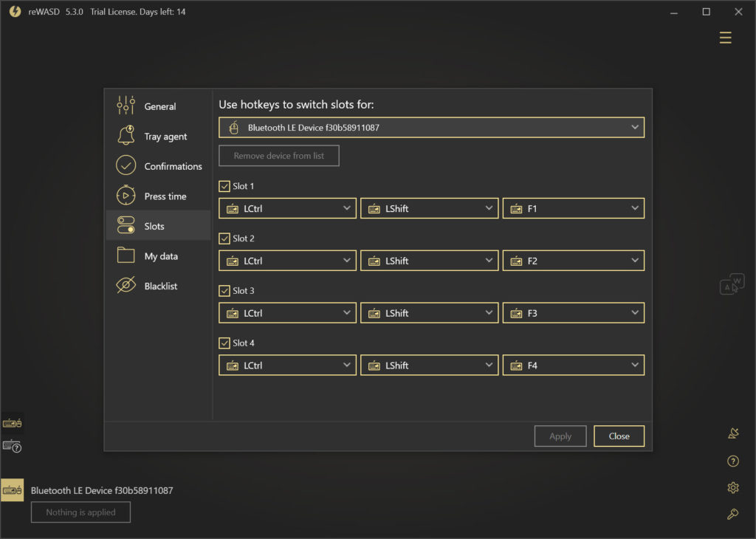
Task: Click the key mapping overlay icon on right
Action: coord(732,284)
